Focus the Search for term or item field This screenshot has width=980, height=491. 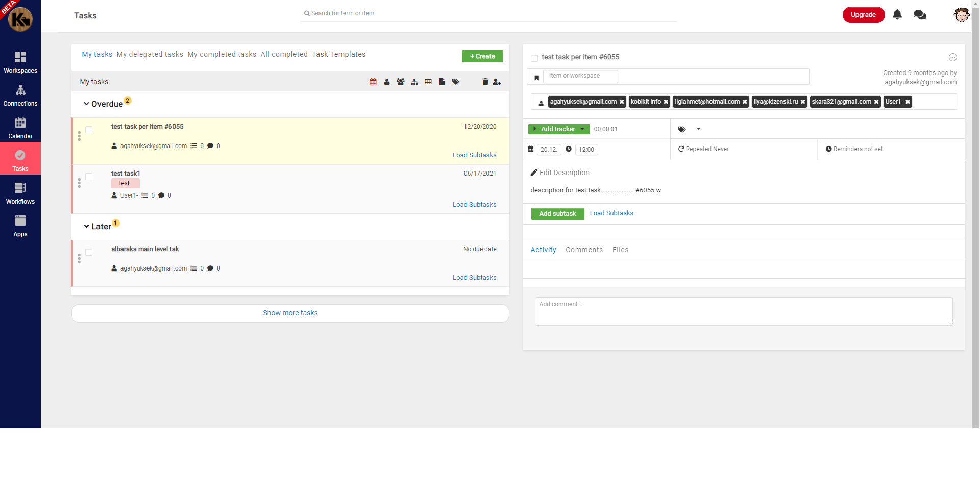pos(488,14)
